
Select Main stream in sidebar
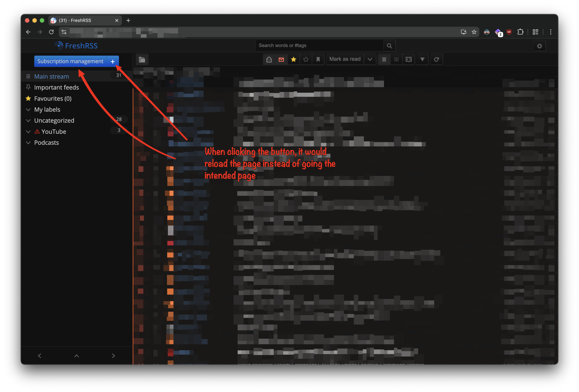click(x=52, y=76)
